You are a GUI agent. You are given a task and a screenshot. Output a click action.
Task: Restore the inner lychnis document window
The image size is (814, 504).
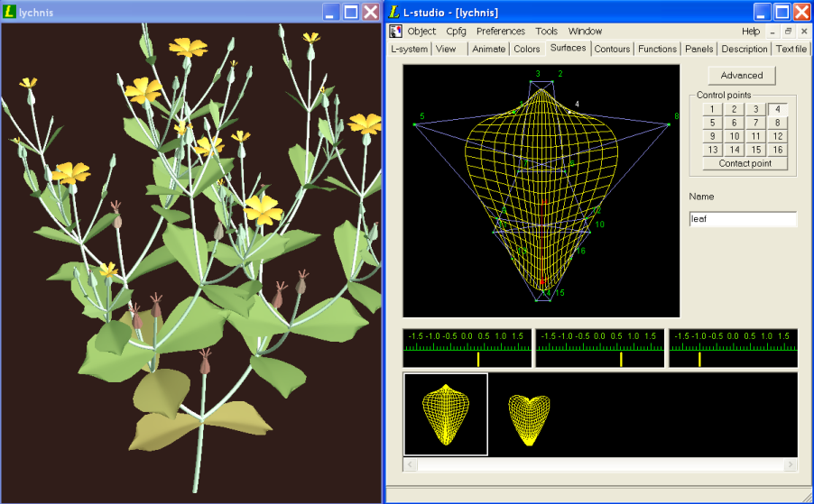point(788,32)
